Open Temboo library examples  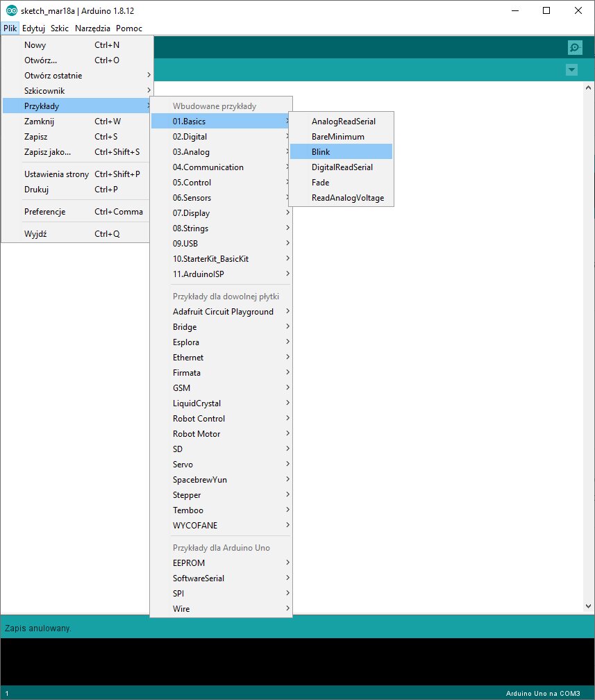pos(221,510)
